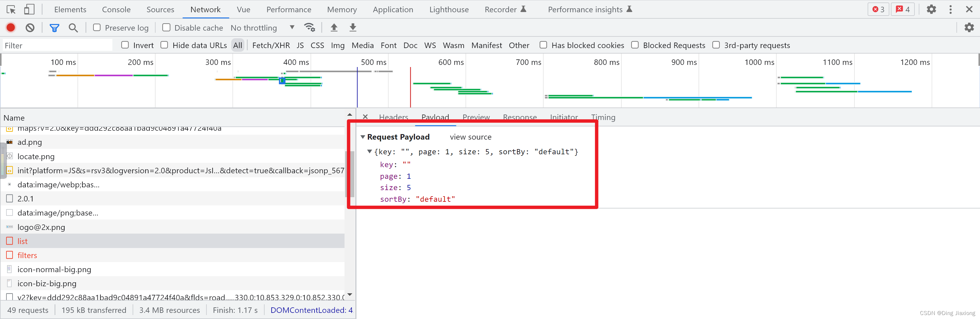Tick the 3rd-party requests checkbox
980x319 pixels.
pyautogui.click(x=716, y=45)
